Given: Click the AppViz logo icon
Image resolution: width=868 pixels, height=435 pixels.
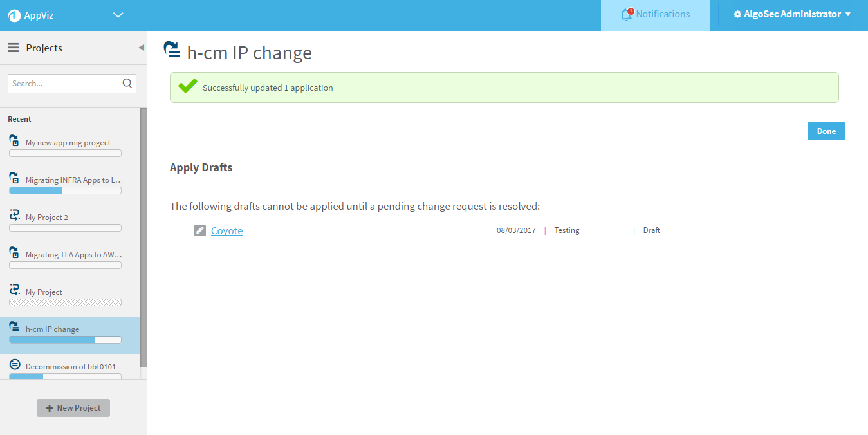Looking at the screenshot, I should pos(14,15).
